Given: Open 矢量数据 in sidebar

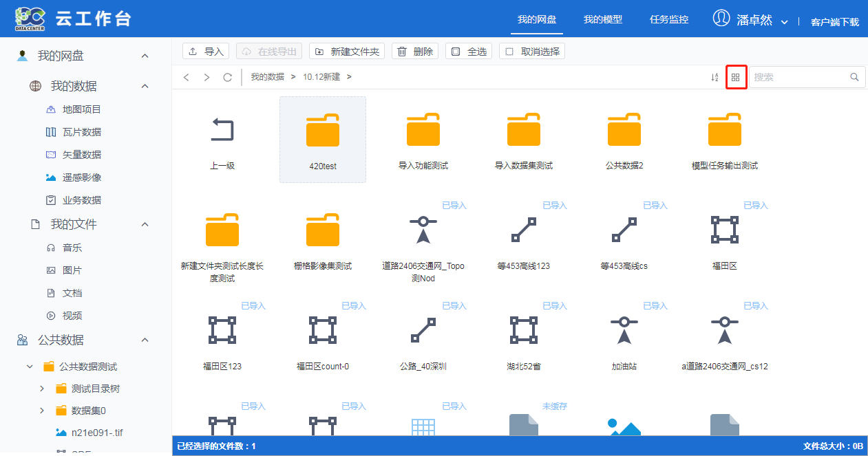Looking at the screenshot, I should (82, 155).
